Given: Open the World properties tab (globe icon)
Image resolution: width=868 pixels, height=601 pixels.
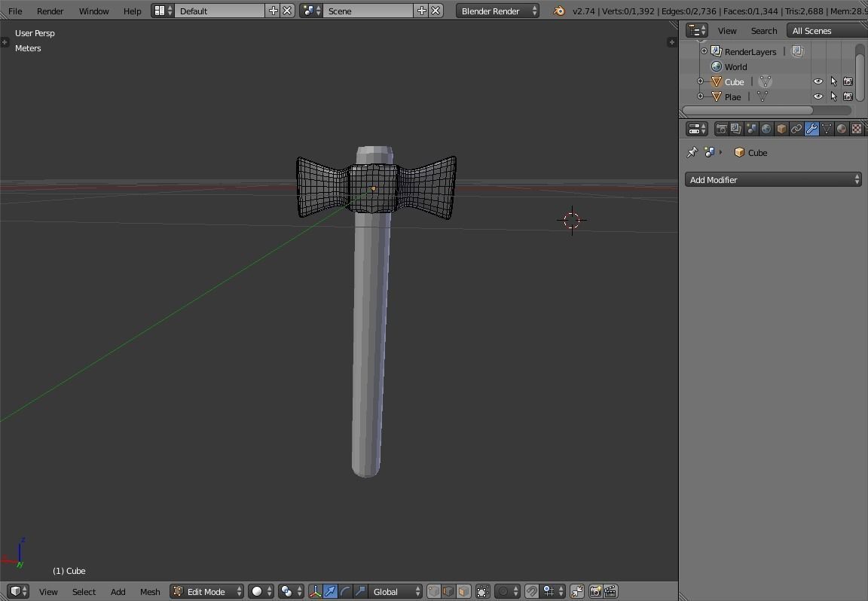Looking at the screenshot, I should click(x=766, y=129).
